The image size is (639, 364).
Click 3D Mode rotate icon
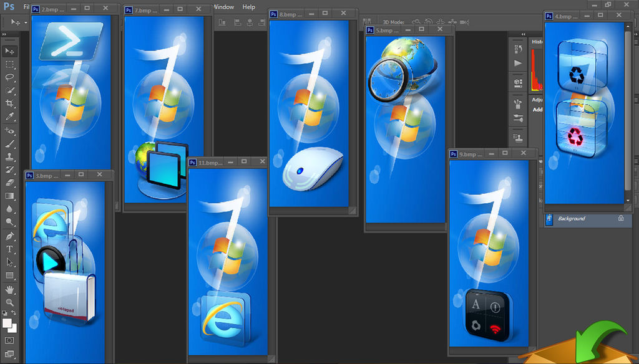point(416,22)
